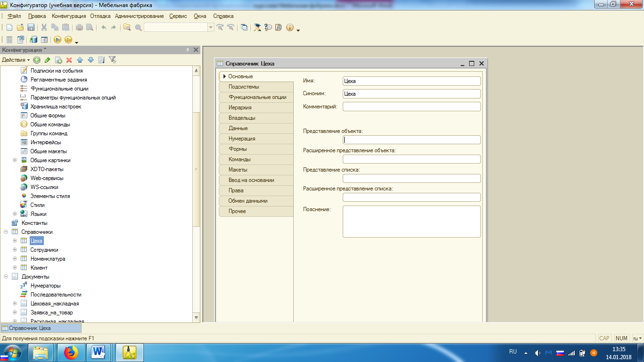Expand the Цеха catalog node
The width and height of the screenshot is (644, 362).
coord(15,241)
